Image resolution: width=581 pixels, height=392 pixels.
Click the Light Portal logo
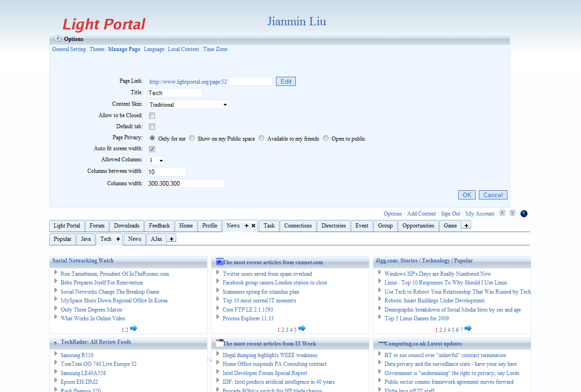[x=104, y=24]
